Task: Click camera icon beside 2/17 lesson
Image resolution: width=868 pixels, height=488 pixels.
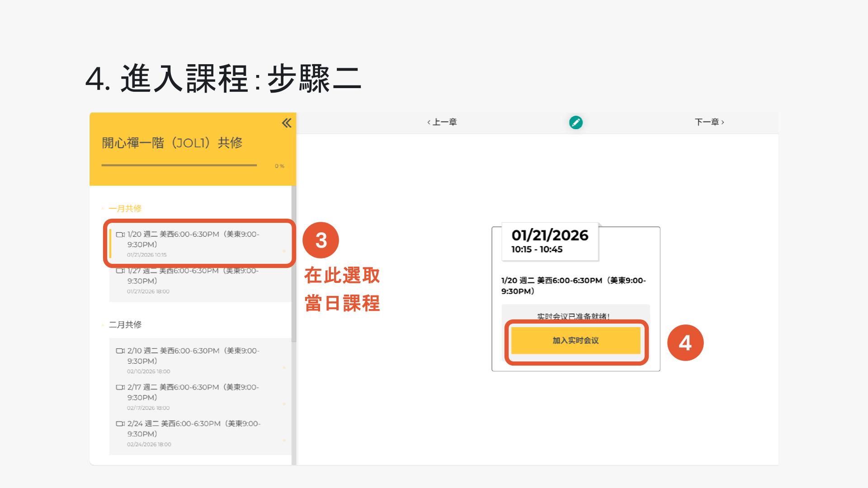Action: coord(120,387)
